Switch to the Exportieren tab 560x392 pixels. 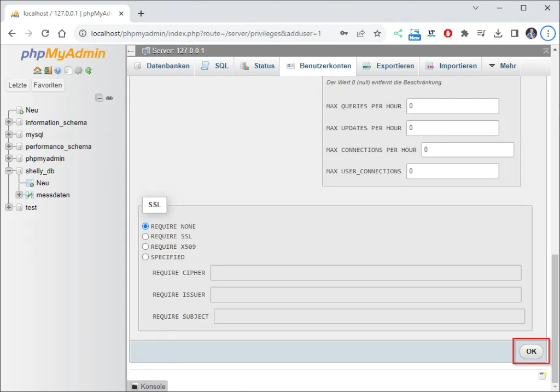coord(388,66)
